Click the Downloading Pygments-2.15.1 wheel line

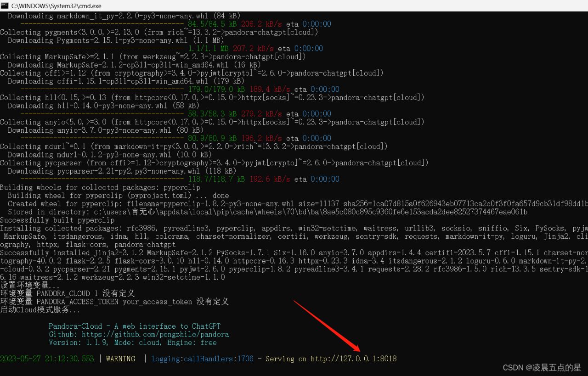coord(116,40)
